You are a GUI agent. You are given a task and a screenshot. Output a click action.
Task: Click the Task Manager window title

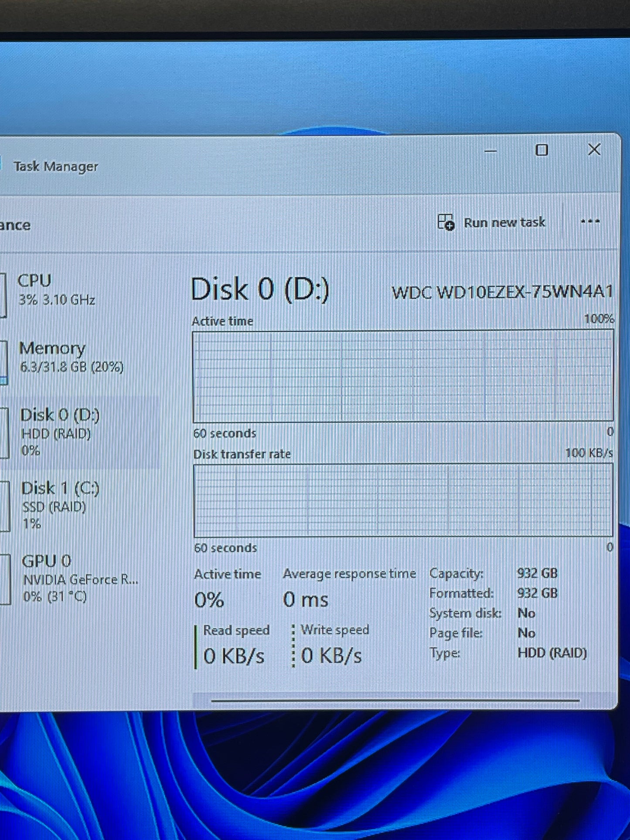pyautogui.click(x=56, y=167)
